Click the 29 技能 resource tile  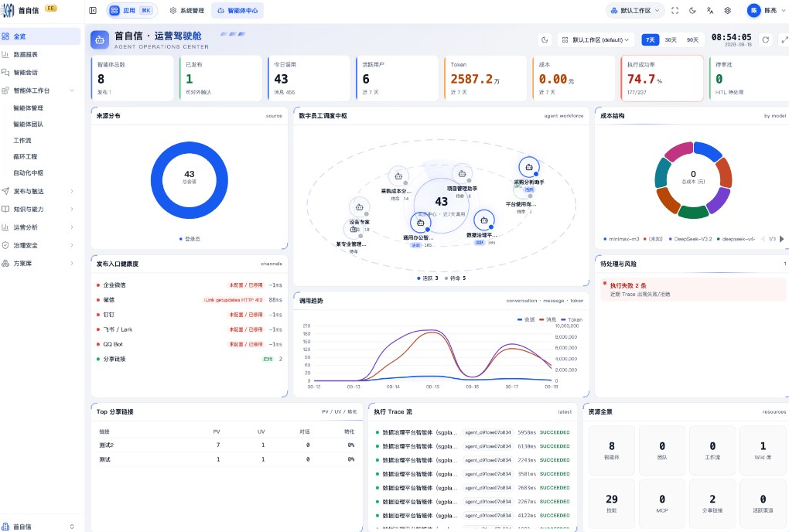pos(611,503)
